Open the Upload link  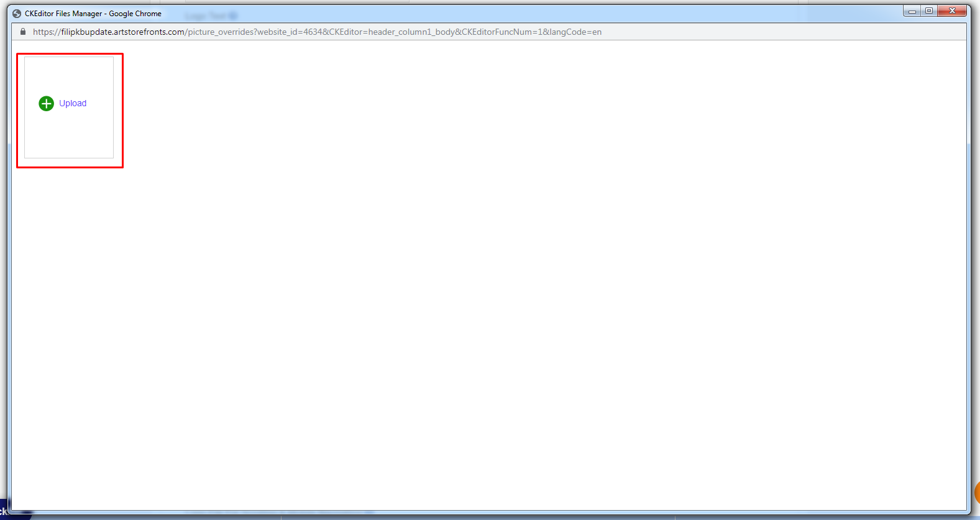tap(73, 104)
